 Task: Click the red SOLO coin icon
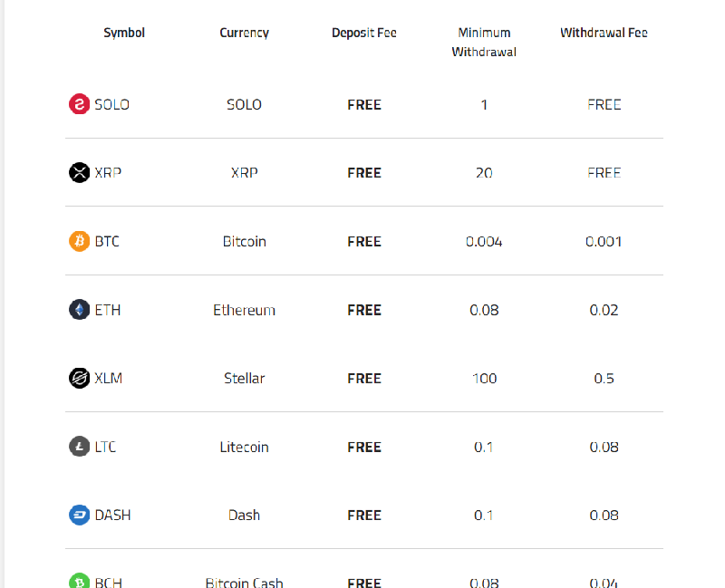coord(79,104)
